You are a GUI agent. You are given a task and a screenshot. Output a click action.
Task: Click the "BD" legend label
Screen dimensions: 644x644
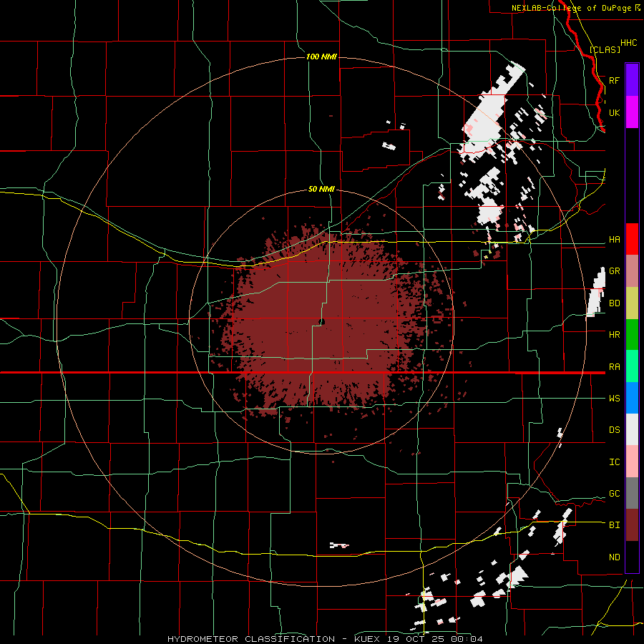click(x=614, y=303)
